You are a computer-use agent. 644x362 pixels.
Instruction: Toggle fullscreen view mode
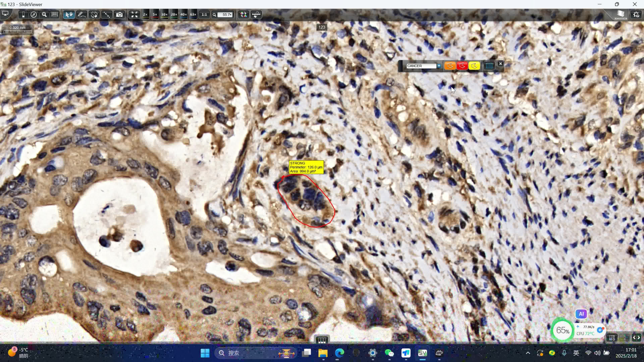point(134,14)
